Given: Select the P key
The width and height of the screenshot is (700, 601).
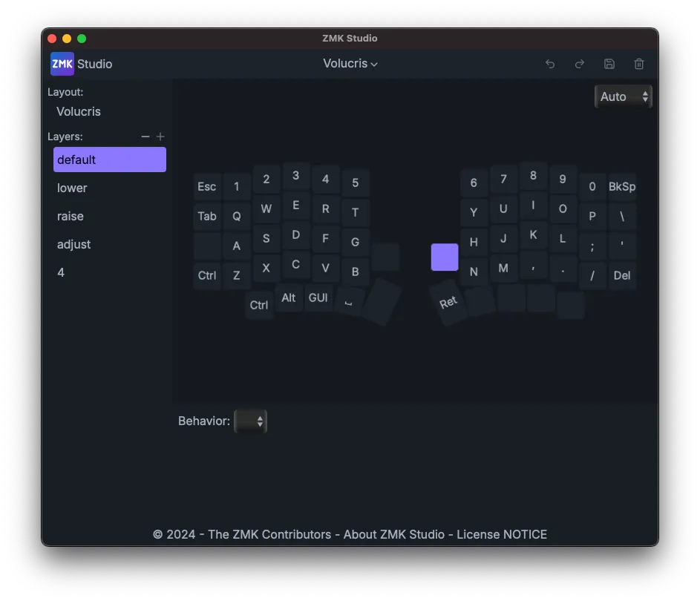Looking at the screenshot, I should [592, 216].
